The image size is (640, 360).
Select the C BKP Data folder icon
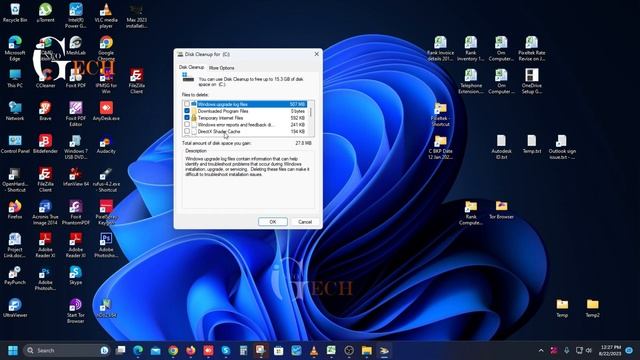(x=440, y=147)
